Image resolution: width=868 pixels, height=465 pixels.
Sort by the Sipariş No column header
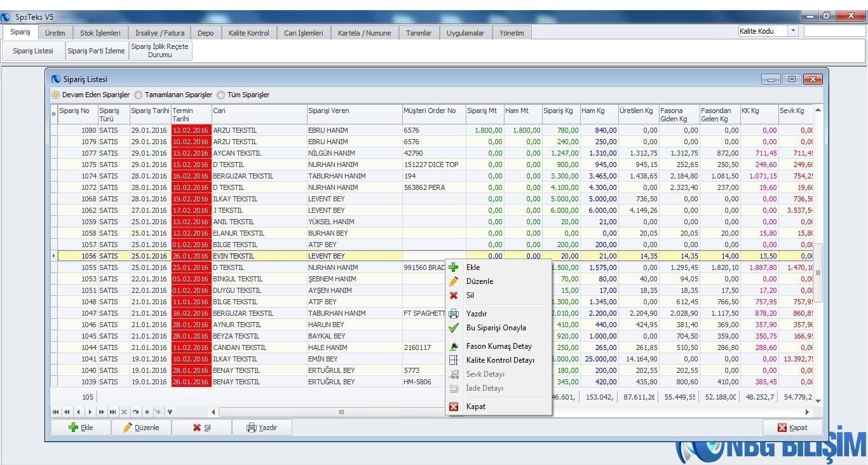[78, 114]
